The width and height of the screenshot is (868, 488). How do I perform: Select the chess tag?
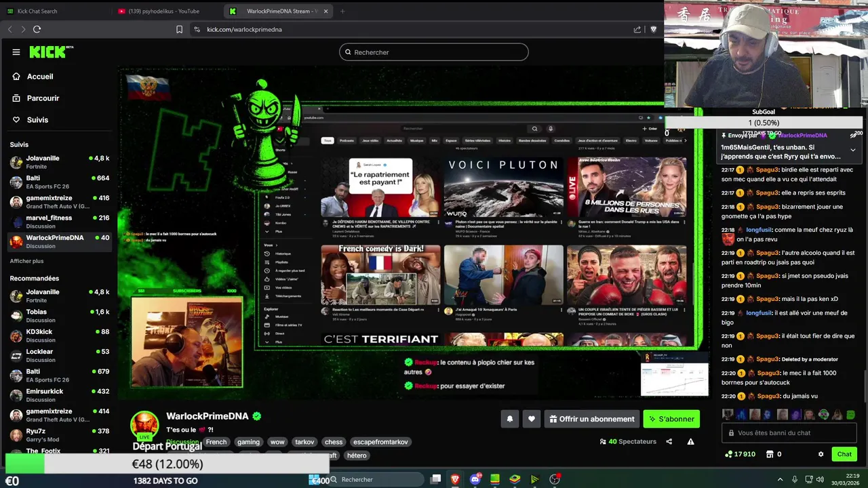(334, 442)
